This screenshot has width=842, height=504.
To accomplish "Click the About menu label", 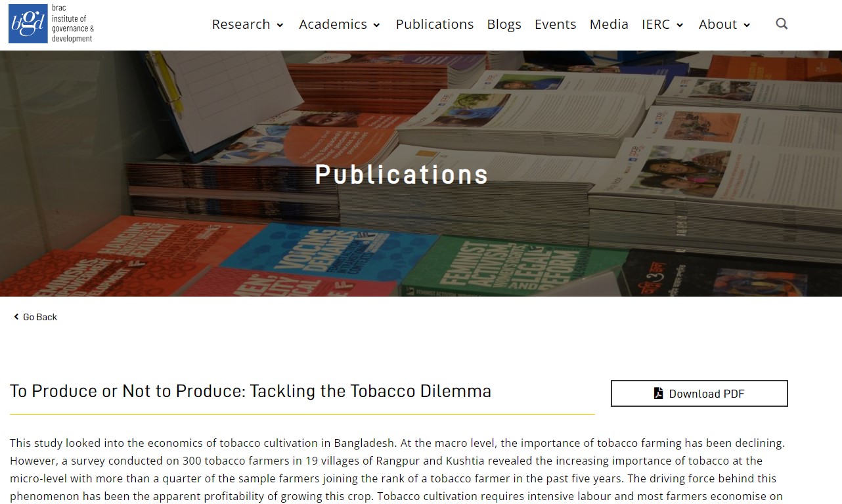I will [x=717, y=24].
